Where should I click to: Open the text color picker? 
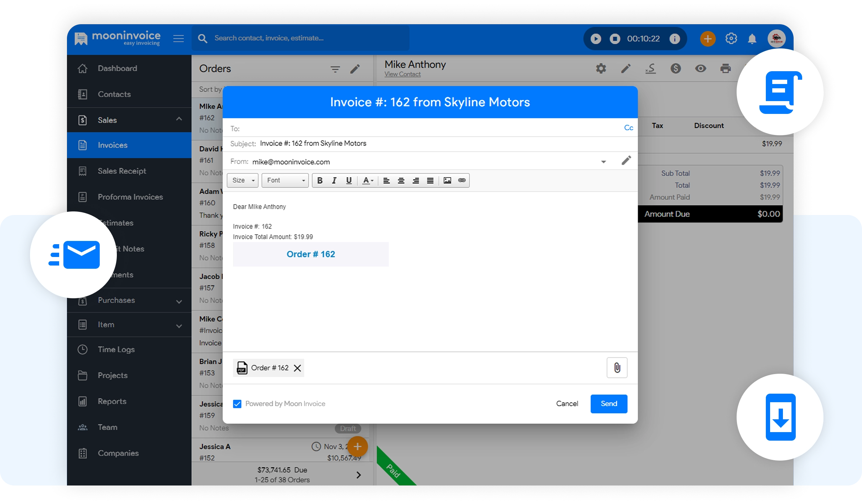(368, 180)
